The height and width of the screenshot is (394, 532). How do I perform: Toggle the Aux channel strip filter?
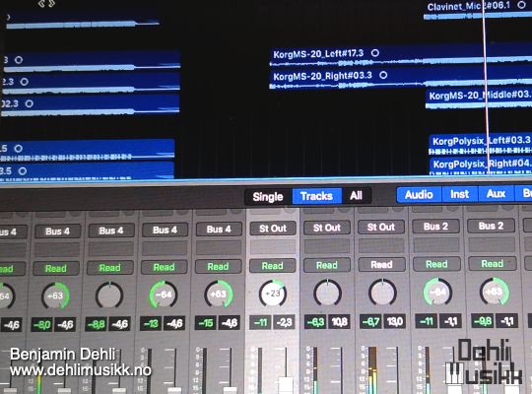pyautogui.click(x=496, y=193)
